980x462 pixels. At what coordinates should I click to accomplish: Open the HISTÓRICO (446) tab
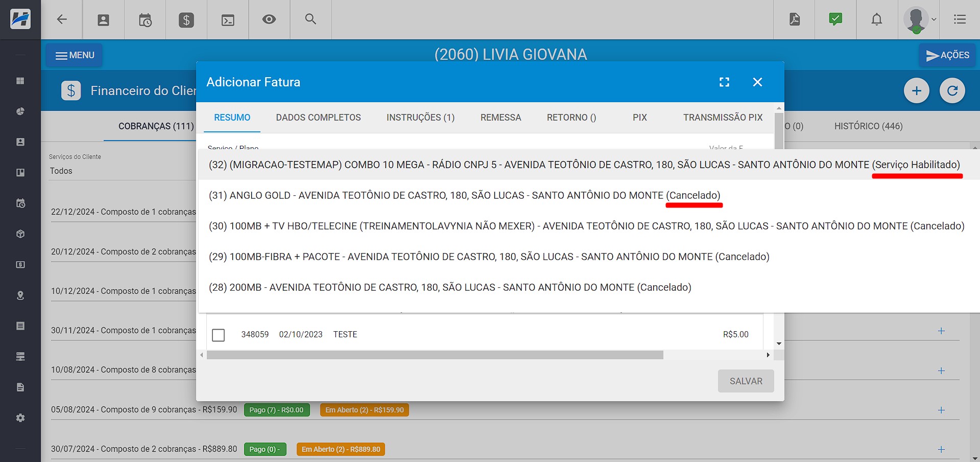point(869,126)
